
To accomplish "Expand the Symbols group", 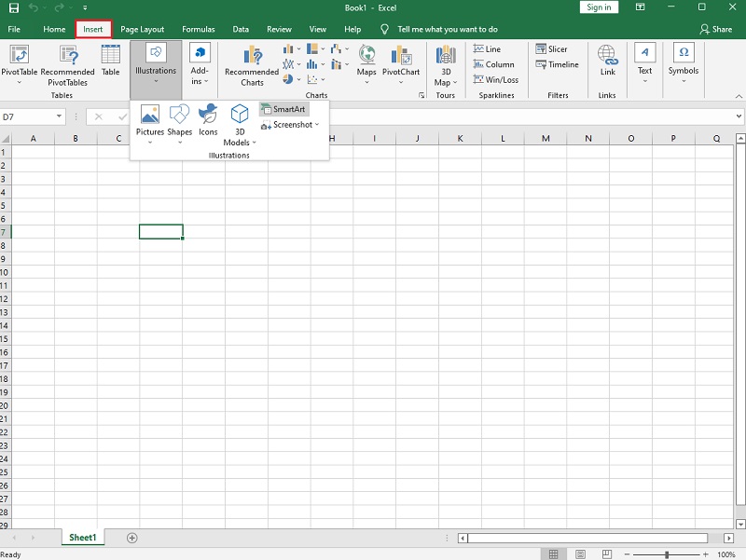I will coord(684,63).
